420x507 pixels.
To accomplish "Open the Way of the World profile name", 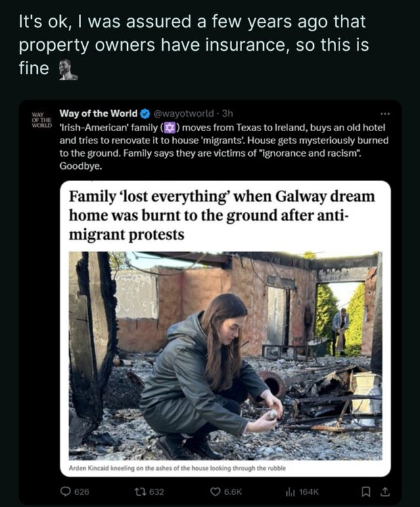I will (x=98, y=114).
